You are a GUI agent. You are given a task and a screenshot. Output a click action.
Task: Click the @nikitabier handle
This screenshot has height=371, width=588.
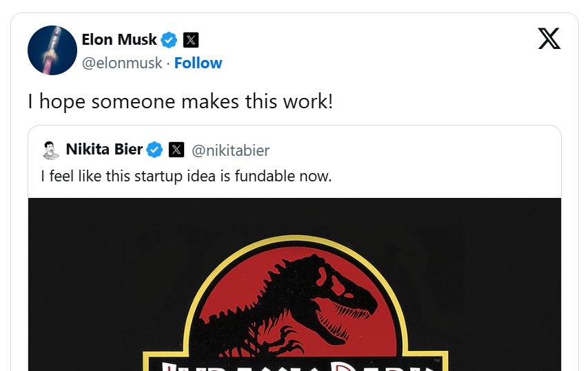(x=230, y=150)
